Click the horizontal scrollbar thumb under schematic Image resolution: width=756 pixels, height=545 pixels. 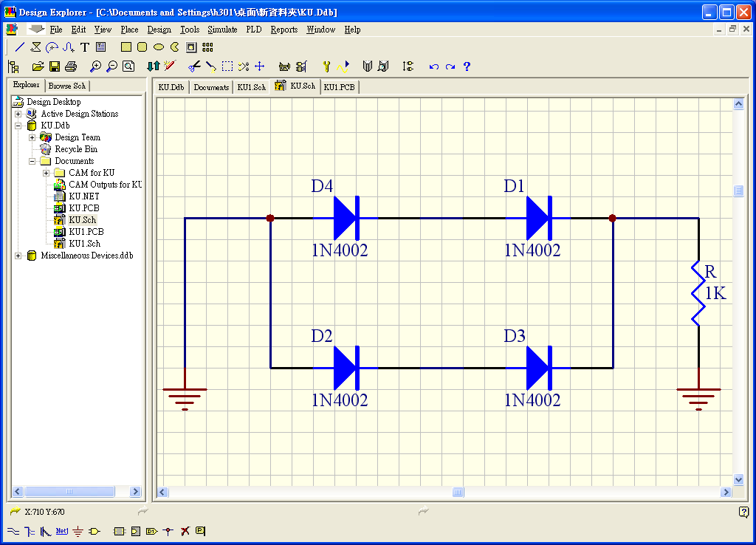tap(458, 492)
